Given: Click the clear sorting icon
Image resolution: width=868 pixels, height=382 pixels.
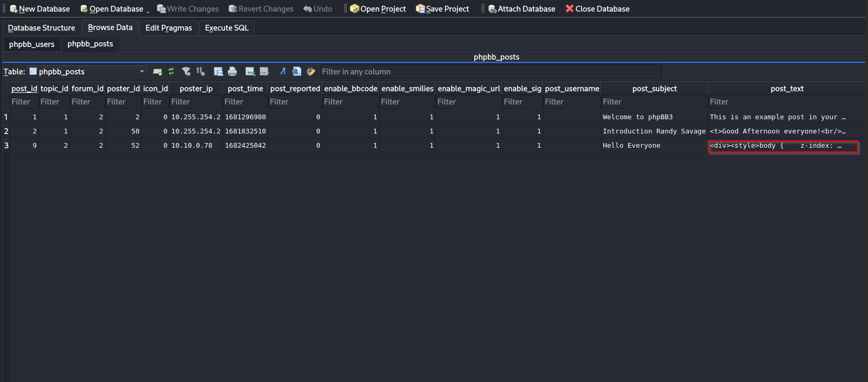Looking at the screenshot, I should (200, 72).
